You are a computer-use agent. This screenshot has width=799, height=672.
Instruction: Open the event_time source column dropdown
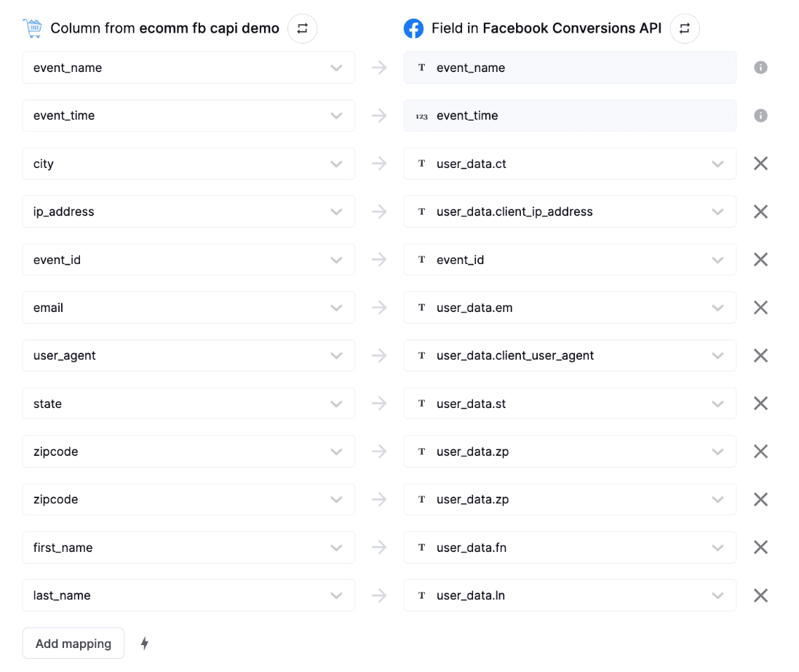point(188,116)
